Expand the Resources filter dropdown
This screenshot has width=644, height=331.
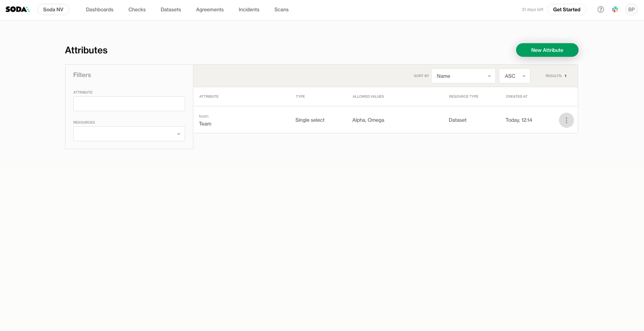click(x=129, y=134)
